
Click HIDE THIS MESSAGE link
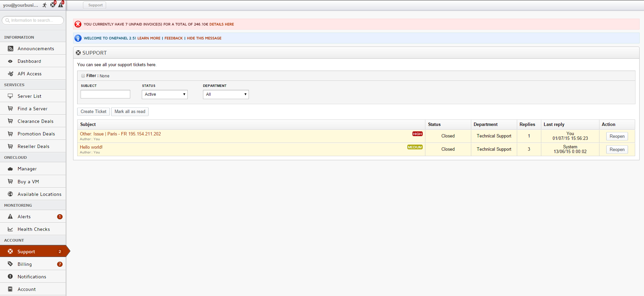click(x=204, y=38)
